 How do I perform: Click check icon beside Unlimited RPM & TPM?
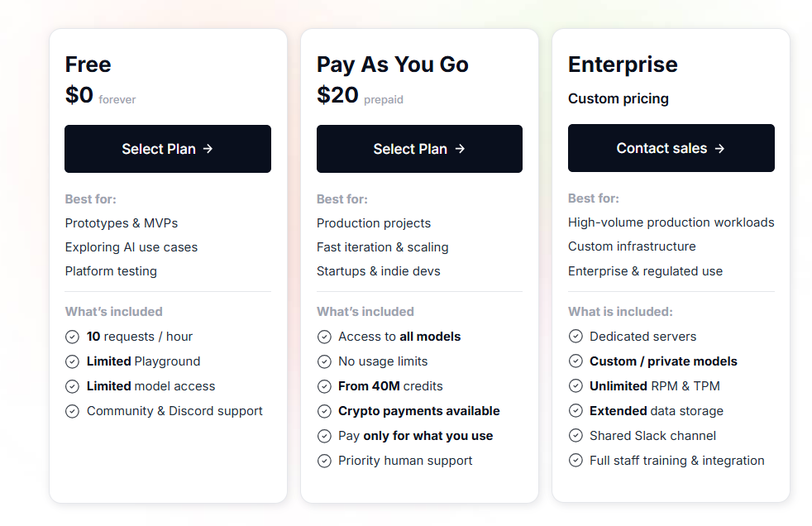(x=576, y=386)
